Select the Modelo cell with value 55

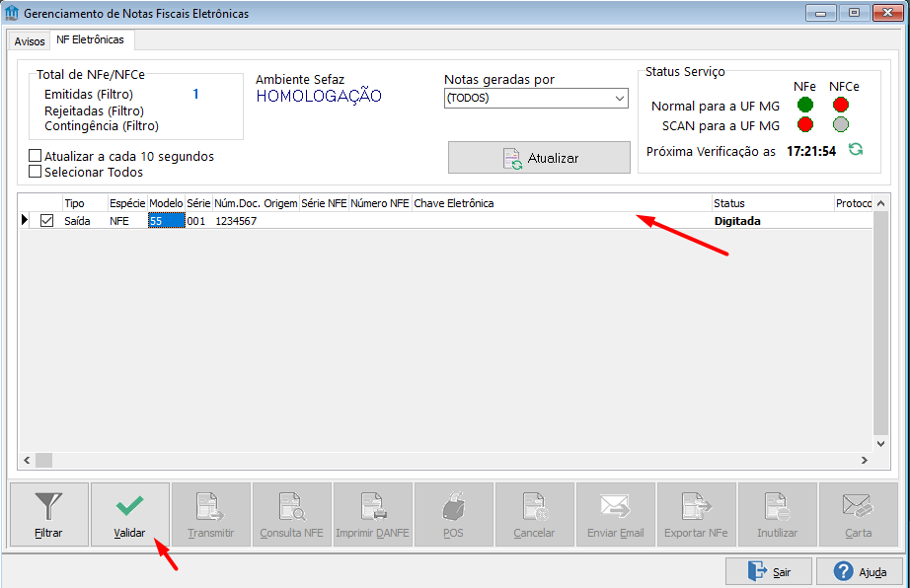(x=167, y=220)
